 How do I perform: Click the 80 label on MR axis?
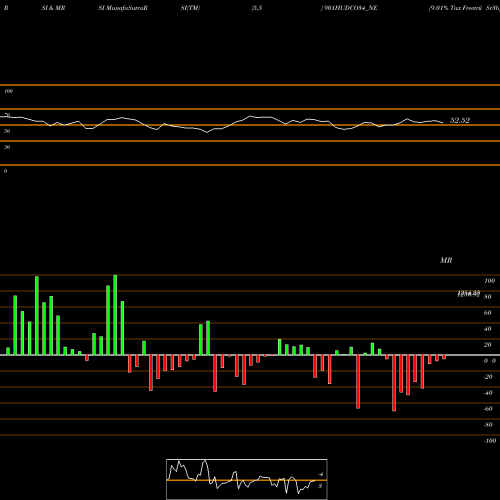[488, 297]
